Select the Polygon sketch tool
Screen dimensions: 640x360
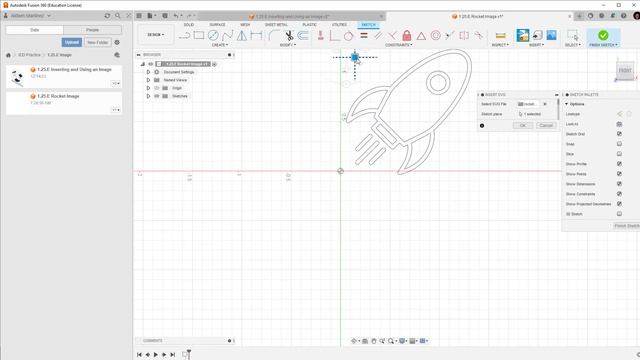coord(242,36)
